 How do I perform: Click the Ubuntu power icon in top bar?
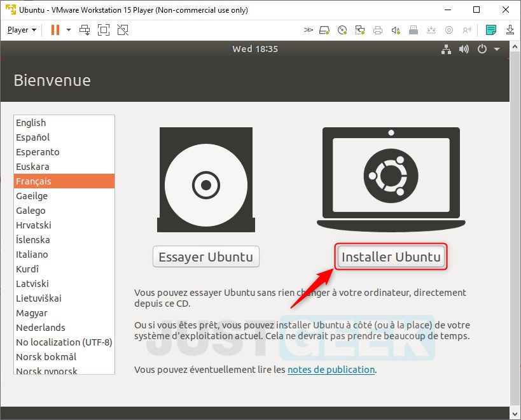[482, 49]
